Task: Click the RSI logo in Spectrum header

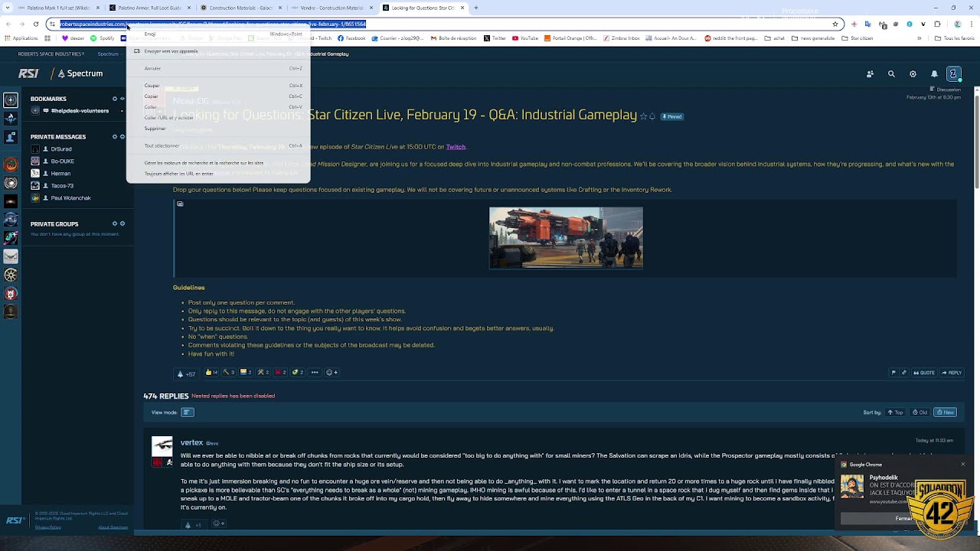Action: pos(28,73)
